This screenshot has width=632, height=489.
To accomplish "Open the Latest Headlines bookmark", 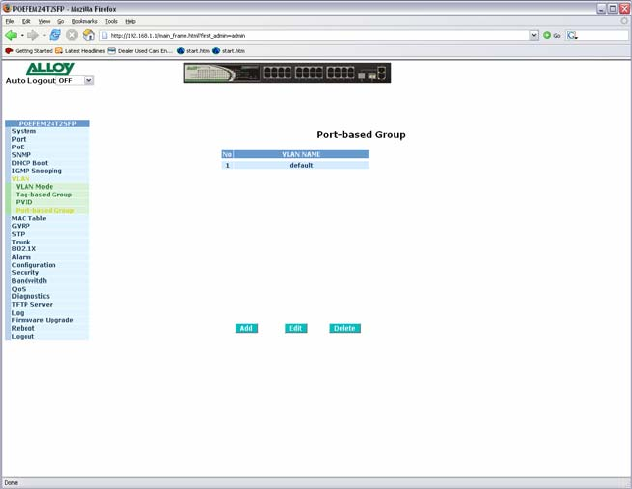I will click(x=80, y=51).
